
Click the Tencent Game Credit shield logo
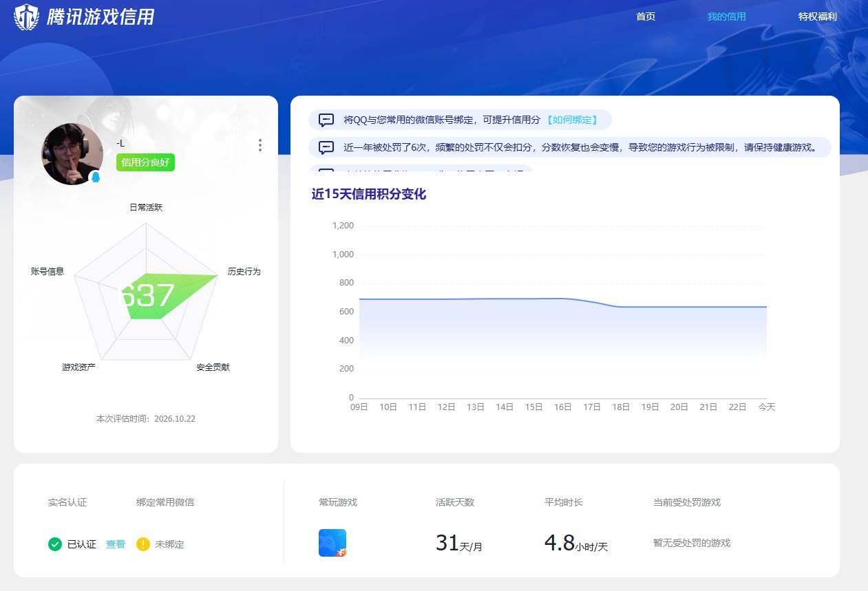[x=27, y=17]
